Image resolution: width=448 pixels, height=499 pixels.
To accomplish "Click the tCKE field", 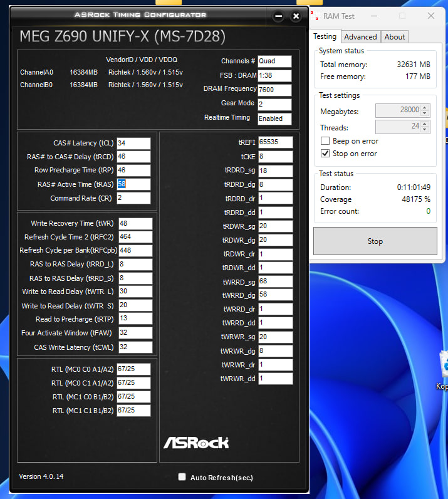I will tap(275, 157).
